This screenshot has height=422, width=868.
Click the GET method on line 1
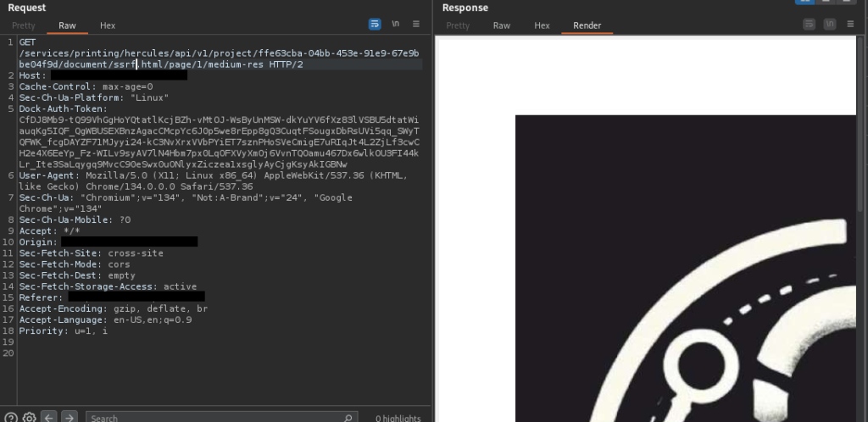tap(27, 42)
